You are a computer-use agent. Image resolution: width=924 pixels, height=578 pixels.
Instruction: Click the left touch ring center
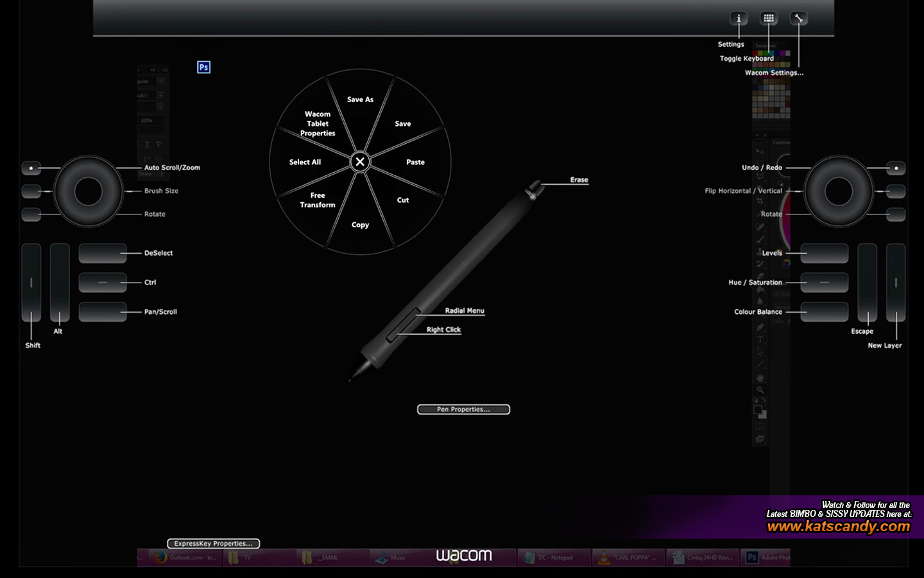[89, 191]
